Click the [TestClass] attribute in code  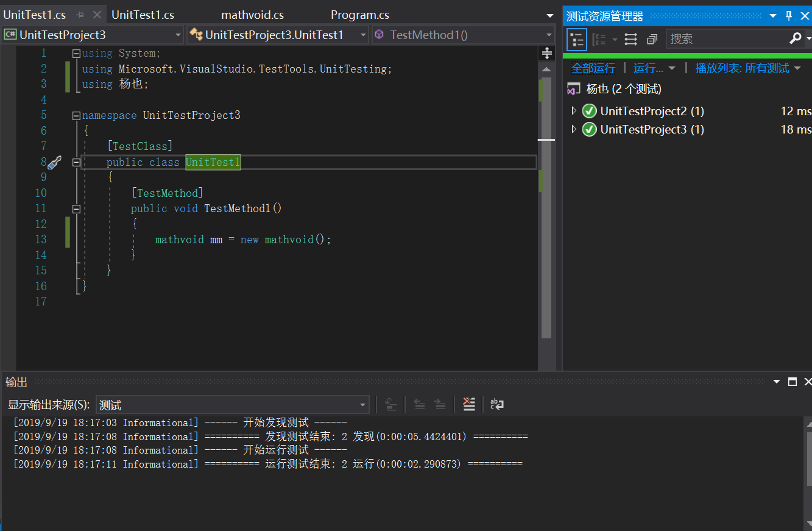point(139,146)
